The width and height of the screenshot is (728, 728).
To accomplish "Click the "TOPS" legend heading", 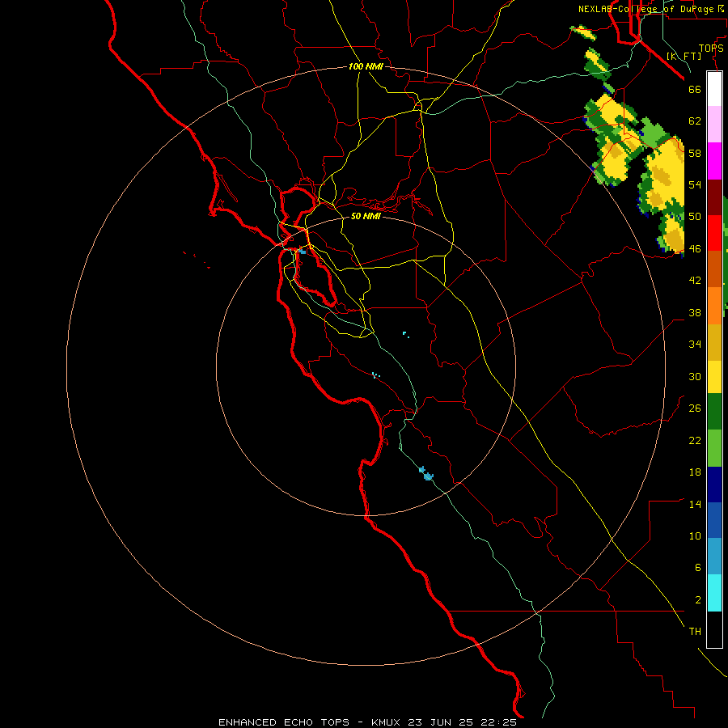I will point(711,49).
